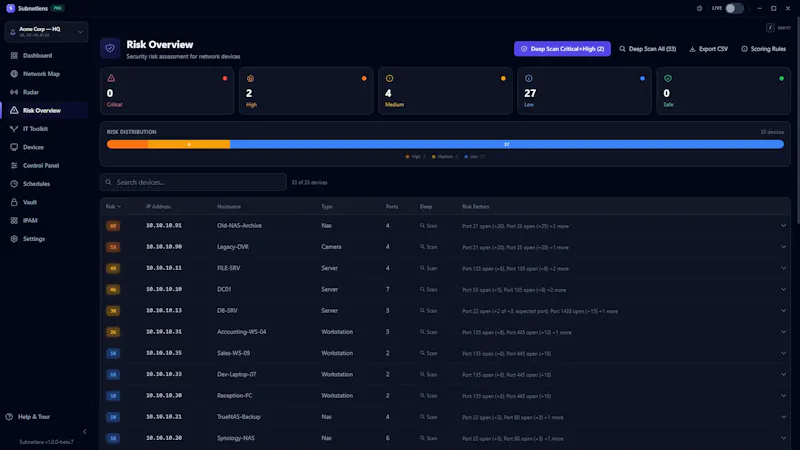Click the High card showing 2 devices
Viewport: 800px width, 450px height.
coord(306,91)
